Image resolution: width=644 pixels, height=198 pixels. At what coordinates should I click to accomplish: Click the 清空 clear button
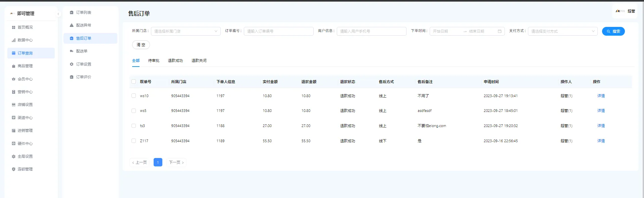141,45
